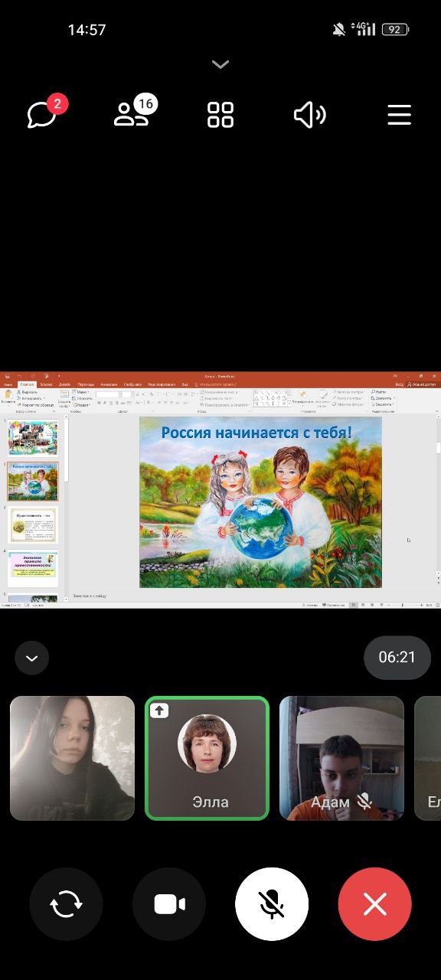Click the slide title 'Россия начинается с тебя!'

256,433
